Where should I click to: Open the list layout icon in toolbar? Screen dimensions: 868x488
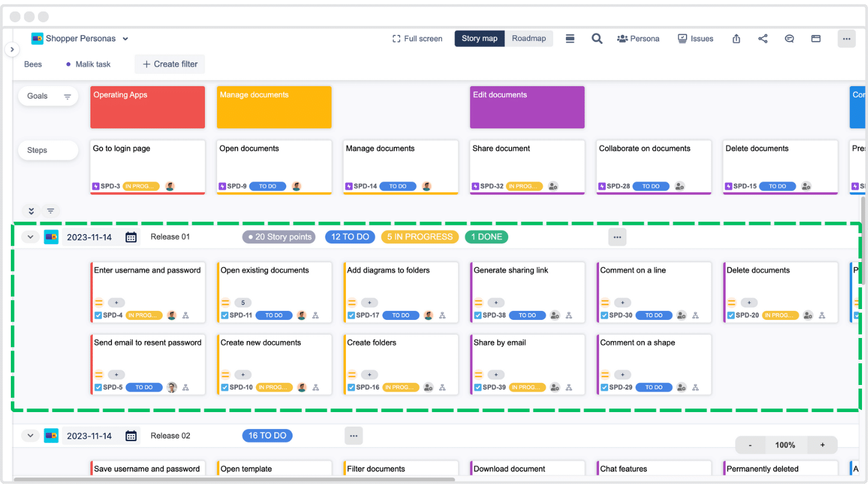pos(570,39)
